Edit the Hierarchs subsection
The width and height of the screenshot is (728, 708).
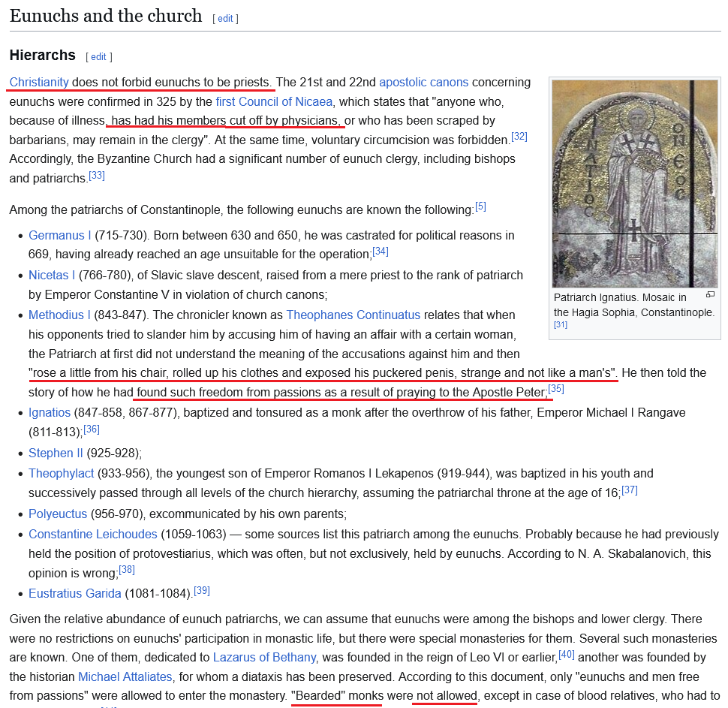[98, 56]
